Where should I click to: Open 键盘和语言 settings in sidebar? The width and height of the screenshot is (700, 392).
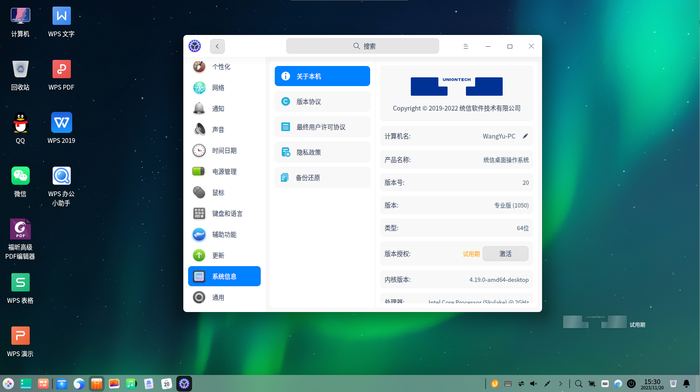coord(224,213)
